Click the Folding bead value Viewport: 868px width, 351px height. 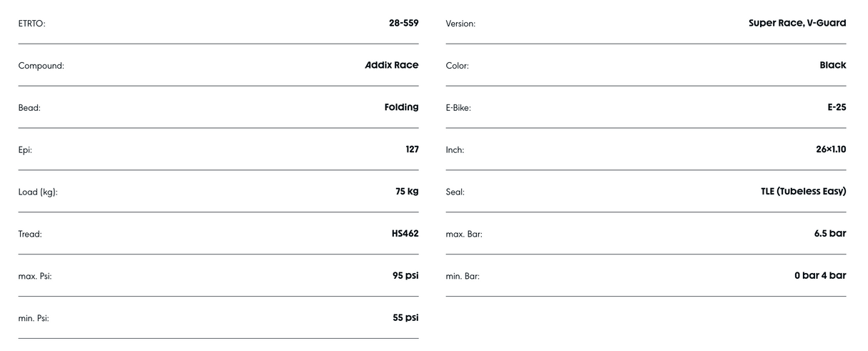(x=402, y=107)
